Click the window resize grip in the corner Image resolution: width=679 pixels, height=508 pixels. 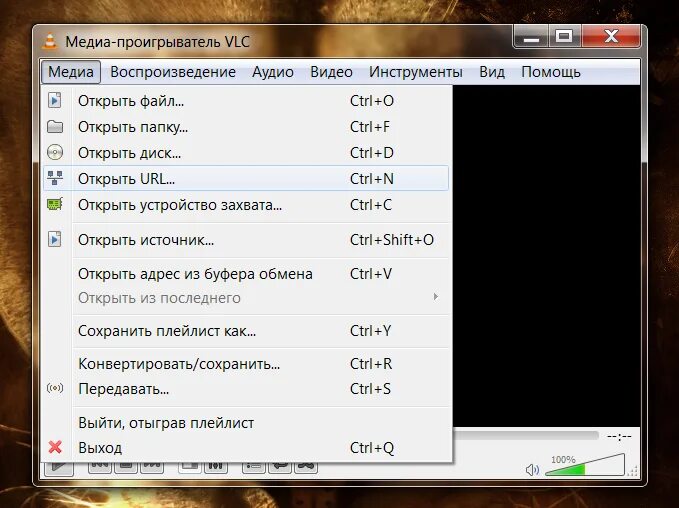tap(634, 471)
